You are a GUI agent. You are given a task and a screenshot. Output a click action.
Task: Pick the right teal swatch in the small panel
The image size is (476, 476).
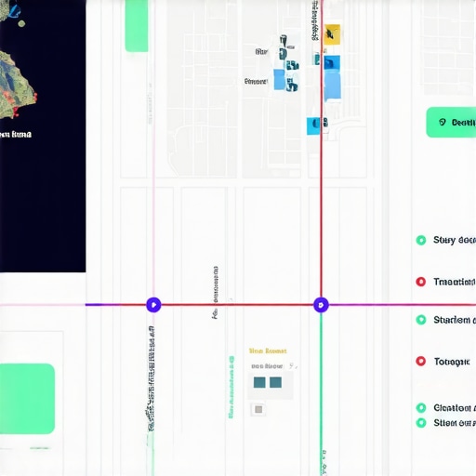pyautogui.click(x=275, y=382)
